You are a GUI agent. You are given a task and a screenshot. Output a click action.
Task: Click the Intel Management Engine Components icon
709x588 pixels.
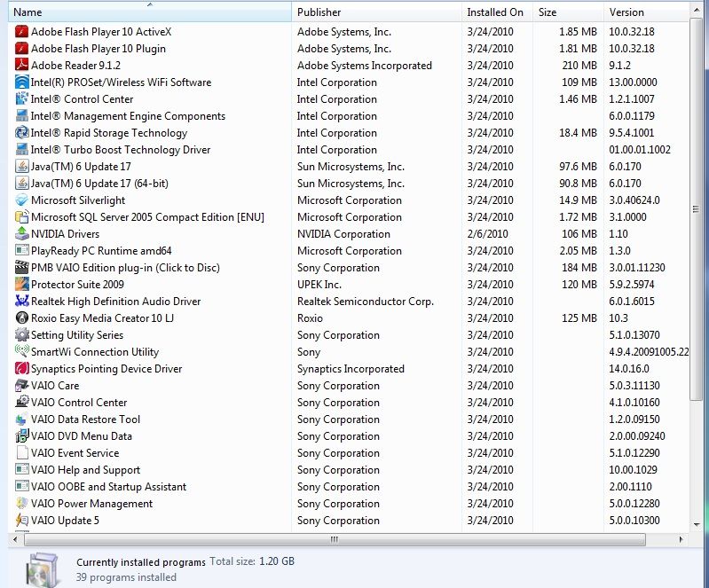[21, 115]
